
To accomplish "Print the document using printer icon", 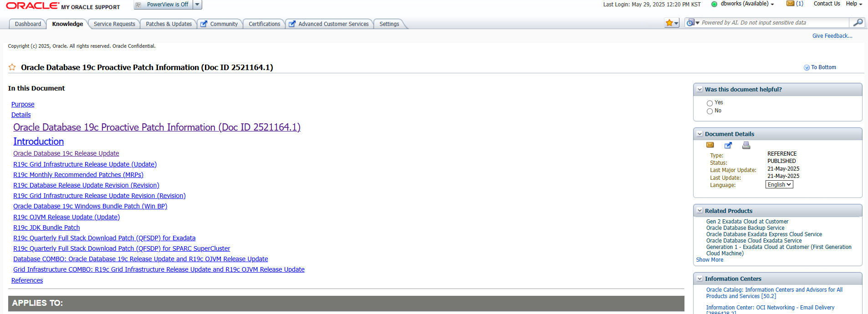I will pos(746,145).
